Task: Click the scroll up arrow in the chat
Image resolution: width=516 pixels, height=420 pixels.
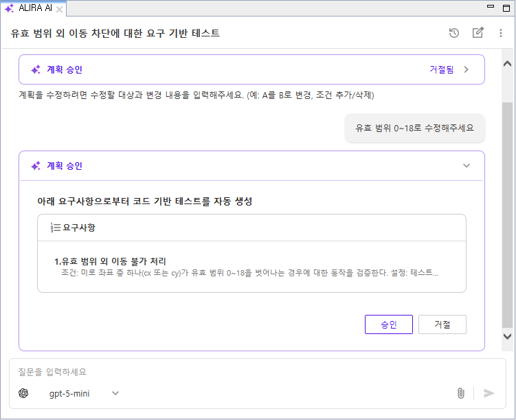Action: click(507, 63)
